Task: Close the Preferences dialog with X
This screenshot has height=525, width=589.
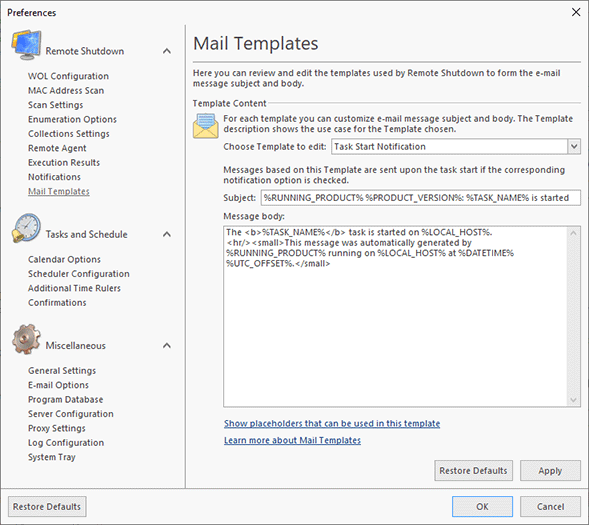Action: [576, 12]
